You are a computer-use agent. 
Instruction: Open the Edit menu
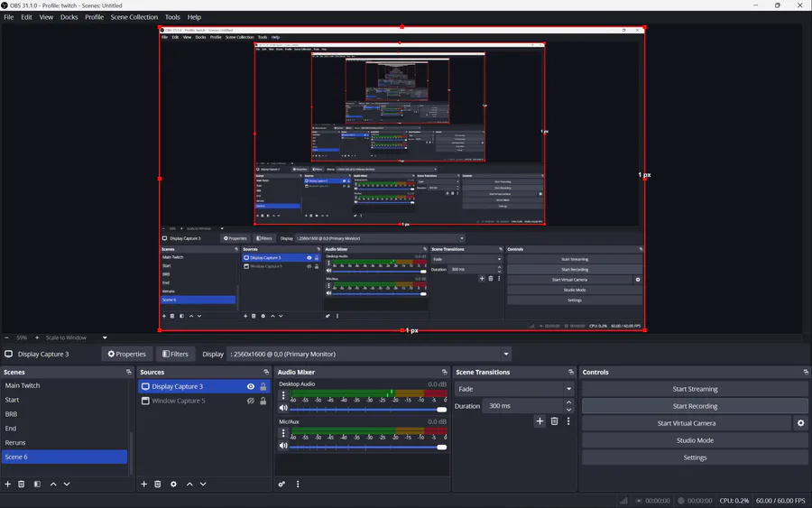[26, 17]
